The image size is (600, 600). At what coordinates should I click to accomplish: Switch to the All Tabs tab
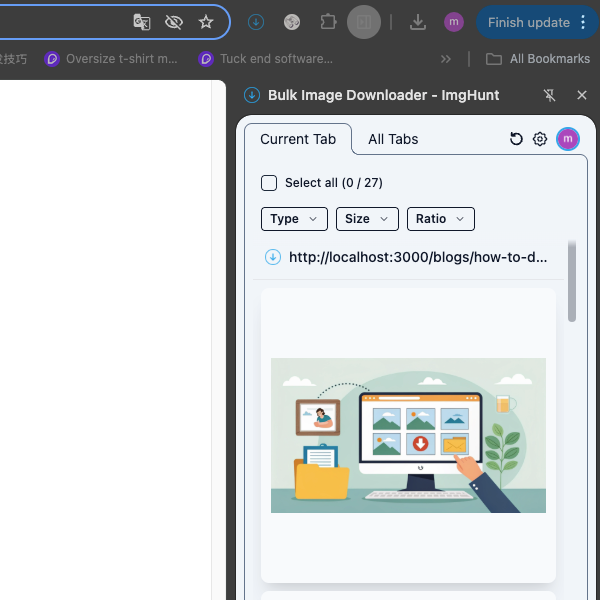coord(393,139)
